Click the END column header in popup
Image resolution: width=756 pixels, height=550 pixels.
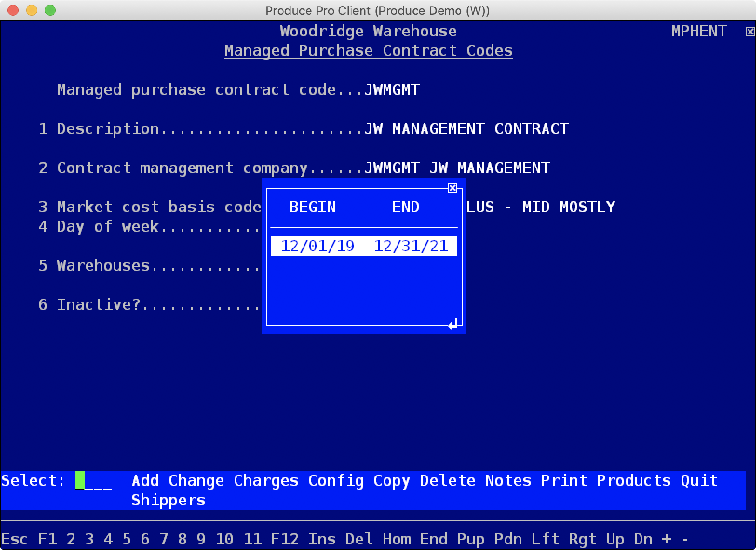(405, 207)
